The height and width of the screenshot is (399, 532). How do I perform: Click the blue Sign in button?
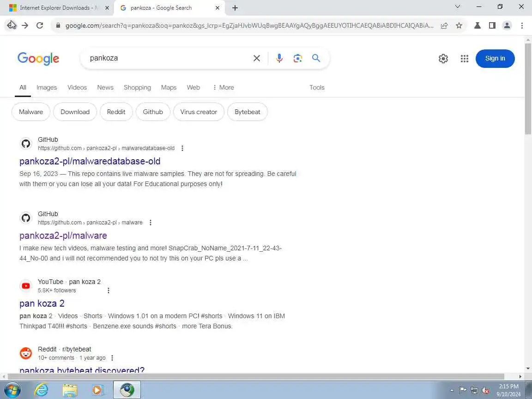click(495, 59)
